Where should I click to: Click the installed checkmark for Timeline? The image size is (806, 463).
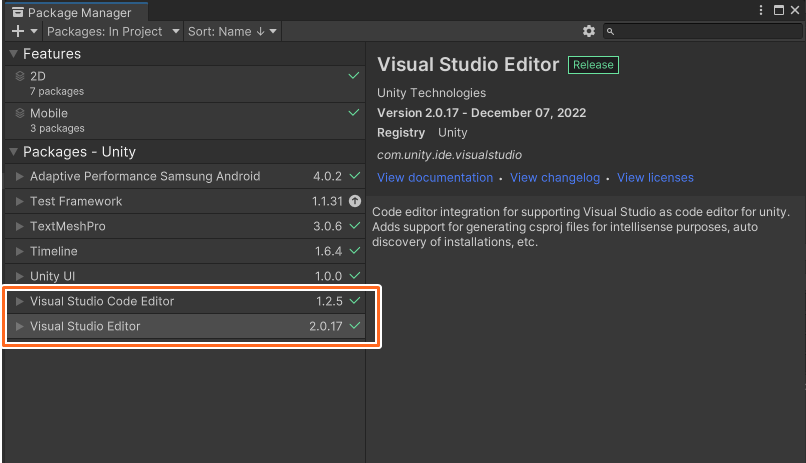tap(354, 251)
